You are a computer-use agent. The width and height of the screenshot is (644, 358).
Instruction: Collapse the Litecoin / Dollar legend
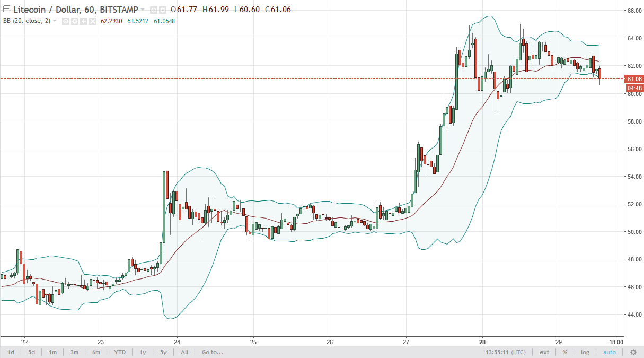(x=6, y=9)
